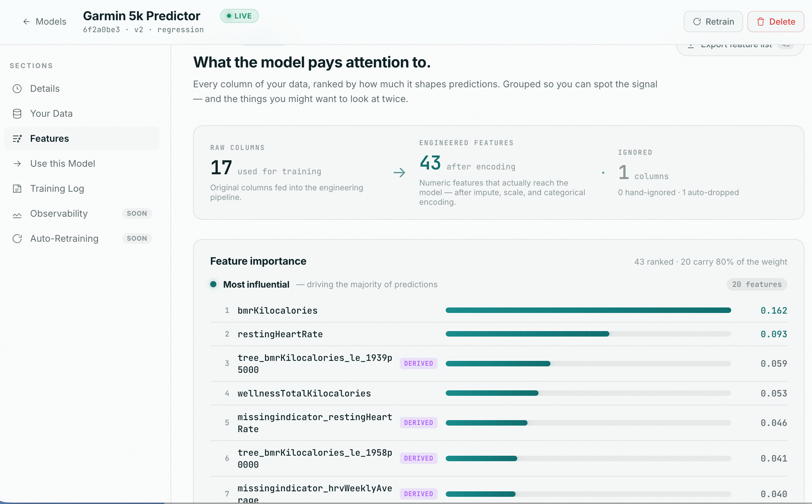
Task: Click the 1 ignored columns count
Action: [x=624, y=172]
